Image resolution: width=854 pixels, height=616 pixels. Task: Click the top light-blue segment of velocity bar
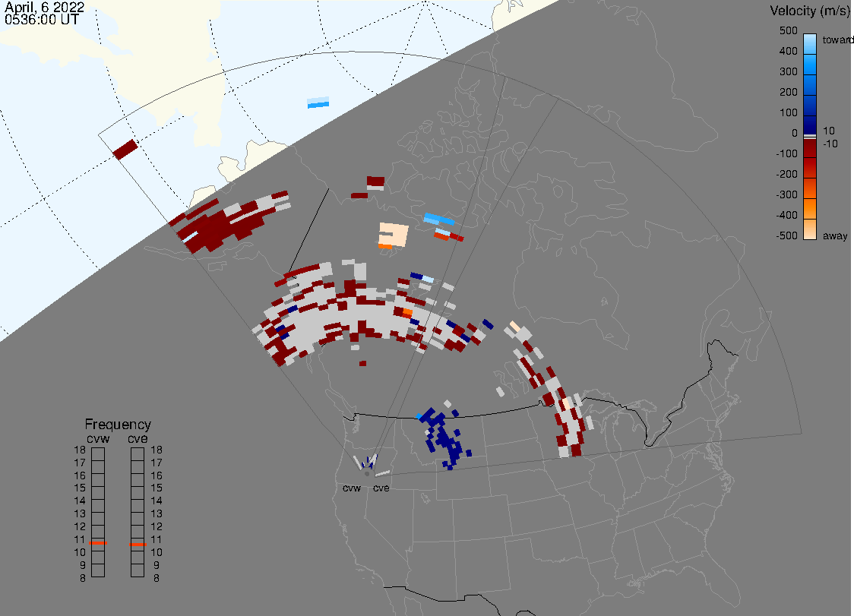click(810, 40)
